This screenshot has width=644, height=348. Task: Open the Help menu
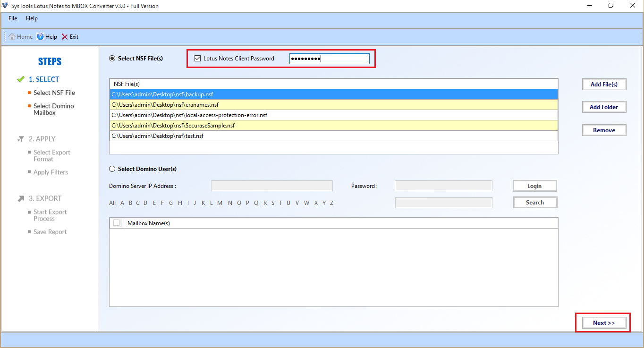coord(32,18)
